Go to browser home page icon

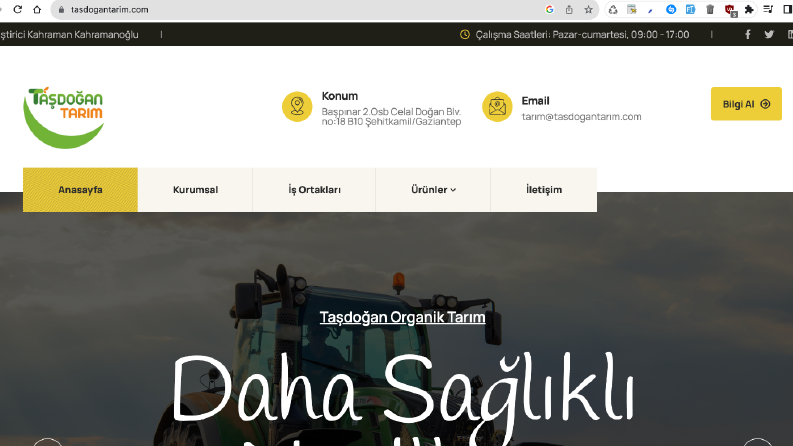click(x=37, y=9)
